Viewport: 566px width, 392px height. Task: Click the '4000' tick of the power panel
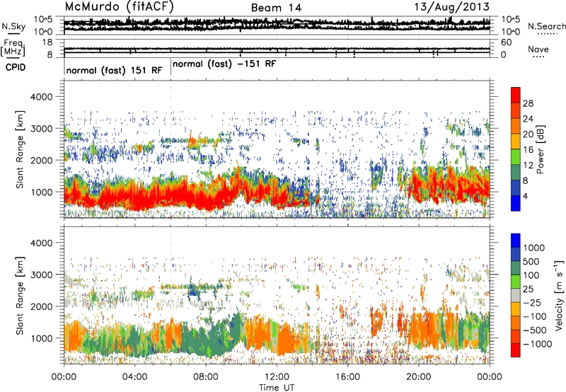[x=41, y=97]
